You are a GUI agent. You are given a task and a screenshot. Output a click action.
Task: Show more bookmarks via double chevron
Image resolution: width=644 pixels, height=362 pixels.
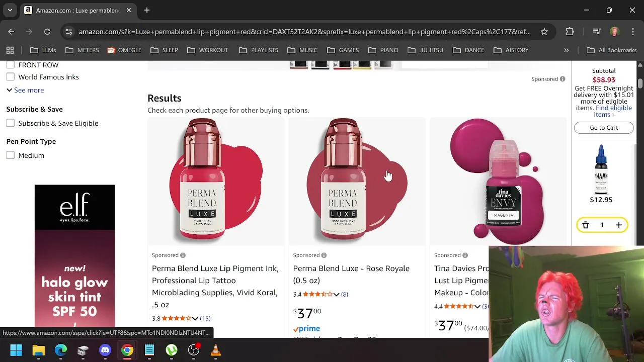(566, 50)
